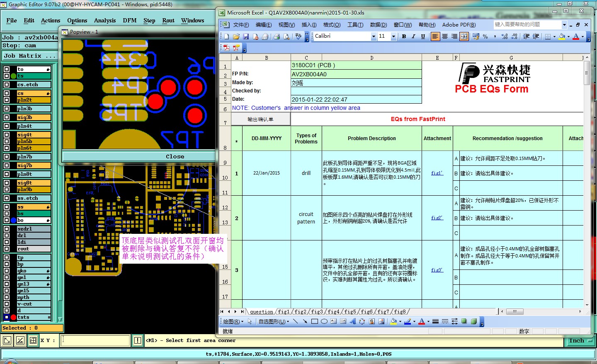
Task: Click the Increase Decimal icon
Action: point(505,36)
